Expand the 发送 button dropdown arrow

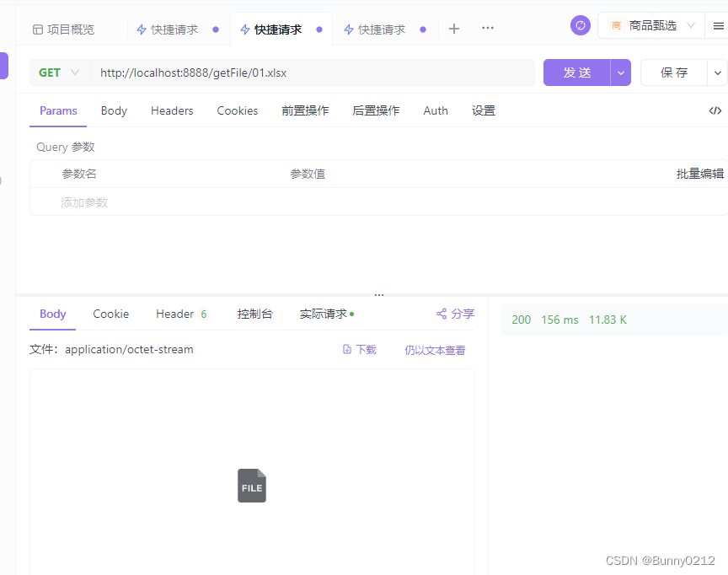pos(621,73)
